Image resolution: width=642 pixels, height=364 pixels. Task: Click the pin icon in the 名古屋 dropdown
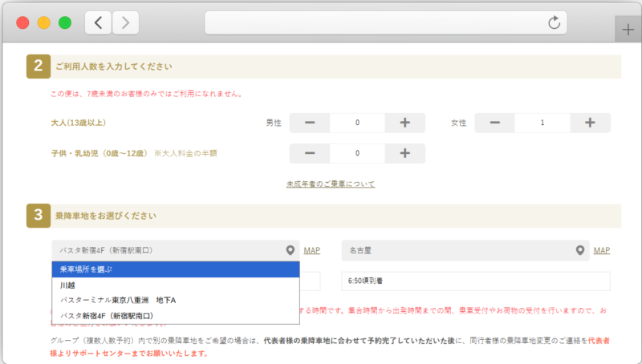tap(580, 250)
